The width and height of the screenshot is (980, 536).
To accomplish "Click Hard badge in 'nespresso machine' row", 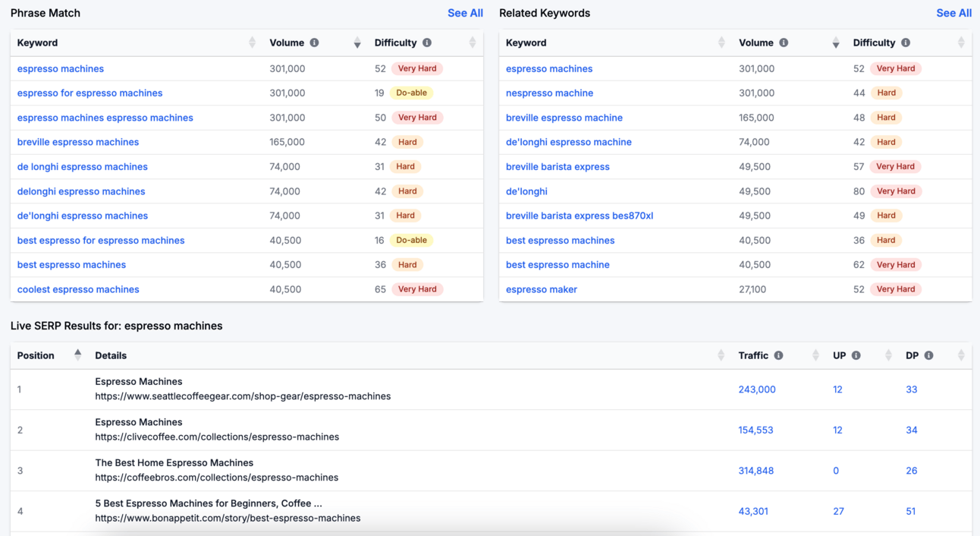I will click(x=887, y=93).
